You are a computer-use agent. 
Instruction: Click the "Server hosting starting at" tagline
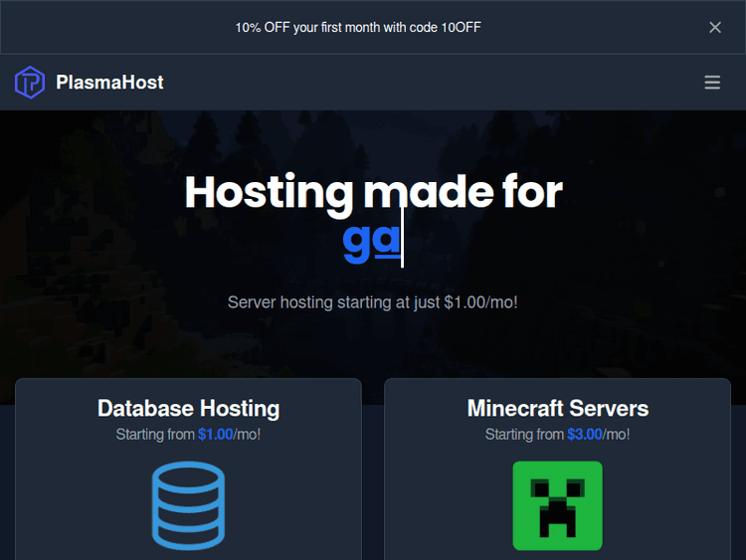coord(372,301)
